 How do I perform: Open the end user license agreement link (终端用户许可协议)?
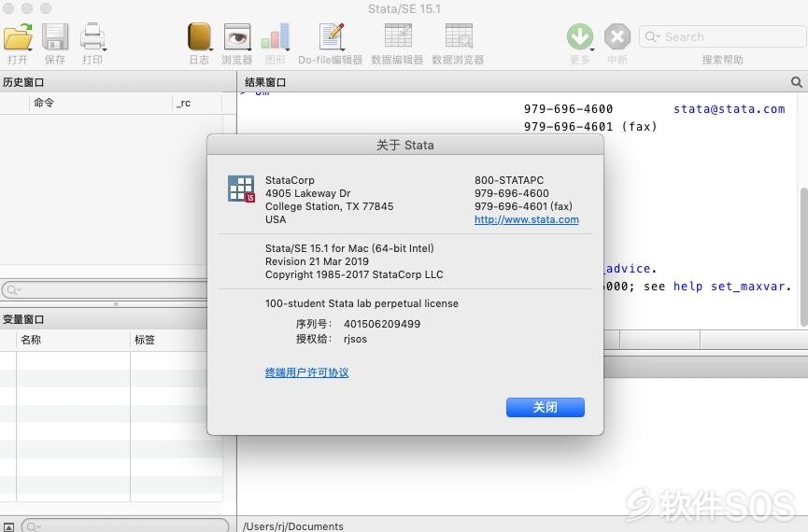(306, 372)
